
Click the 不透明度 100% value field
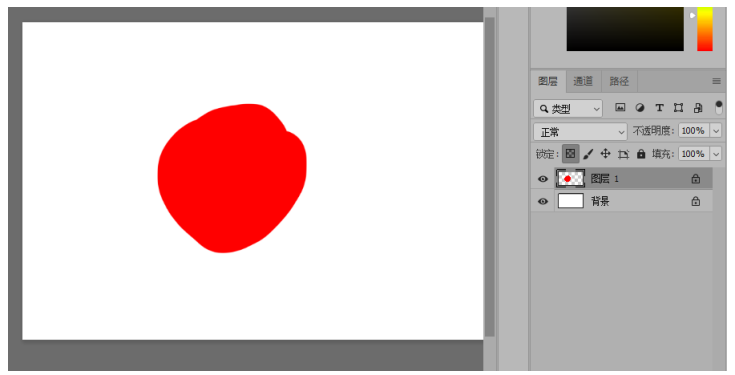(694, 131)
